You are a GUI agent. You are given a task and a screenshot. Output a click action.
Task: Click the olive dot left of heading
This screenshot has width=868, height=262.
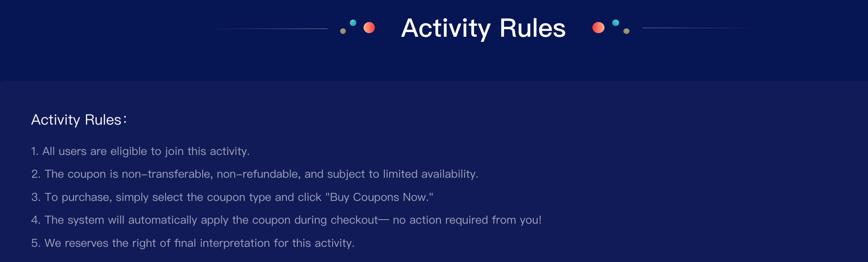click(343, 31)
